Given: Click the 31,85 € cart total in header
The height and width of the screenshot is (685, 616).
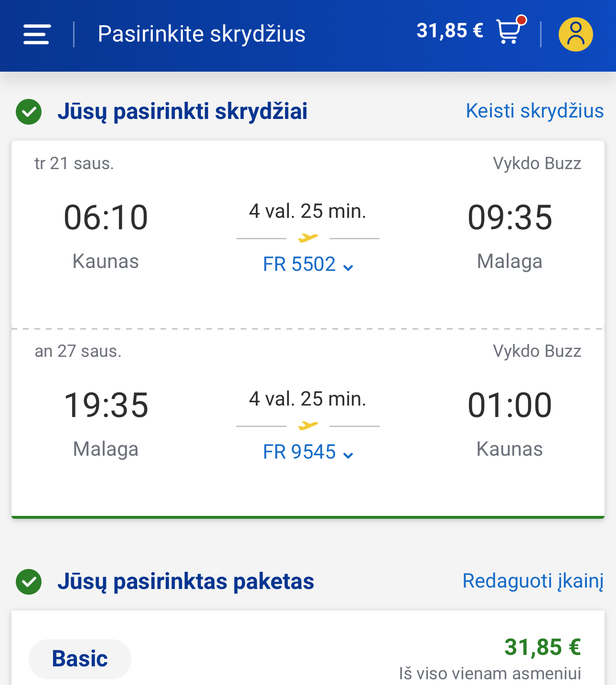Looking at the screenshot, I should pos(449,31).
